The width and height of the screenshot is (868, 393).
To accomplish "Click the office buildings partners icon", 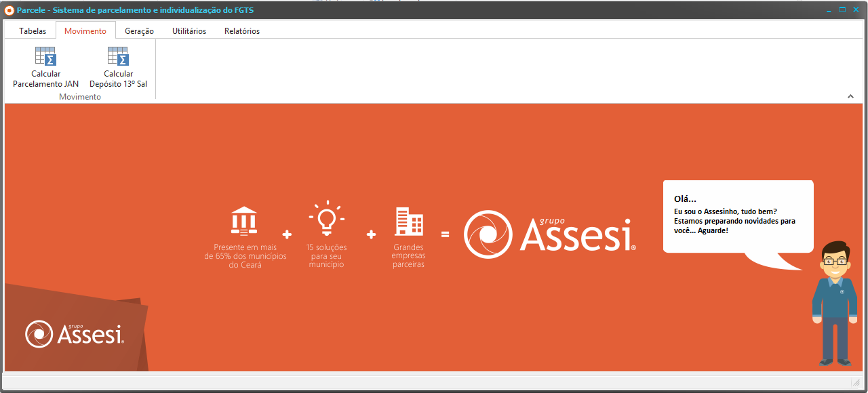I will click(409, 221).
